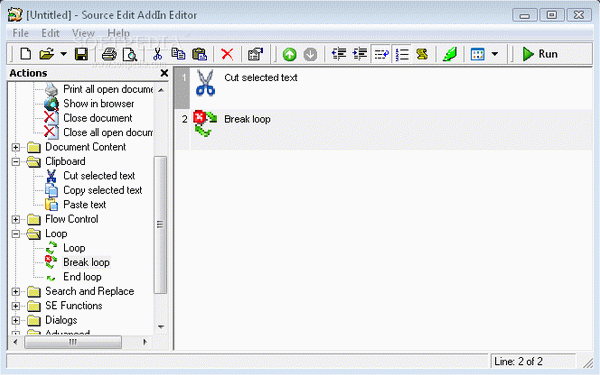Click horizontal scroll left arrow in Actions
This screenshot has width=600, height=375.
point(15,342)
